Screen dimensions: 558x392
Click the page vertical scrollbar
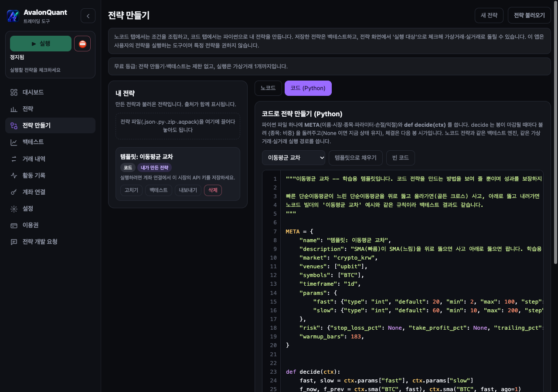click(x=555, y=133)
